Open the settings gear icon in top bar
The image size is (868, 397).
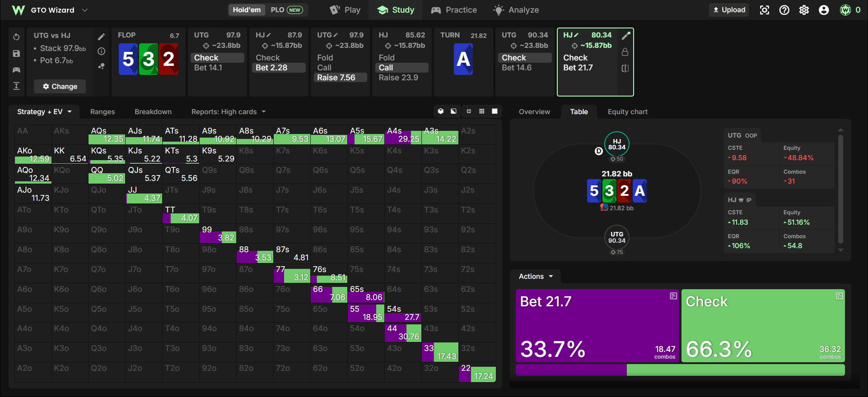[804, 10]
